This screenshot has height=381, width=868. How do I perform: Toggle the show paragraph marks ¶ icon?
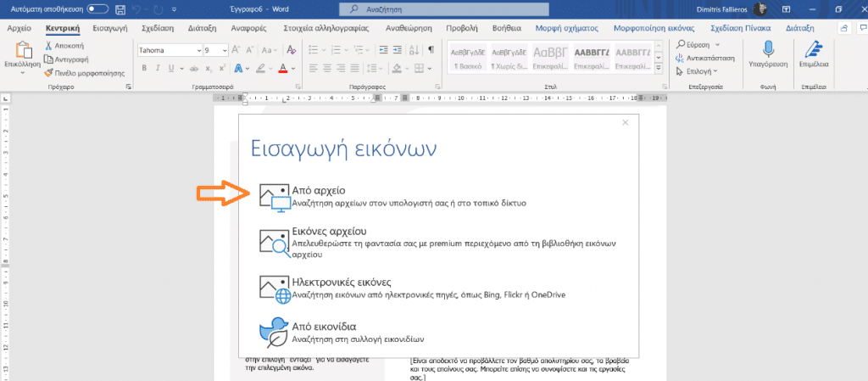point(431,50)
